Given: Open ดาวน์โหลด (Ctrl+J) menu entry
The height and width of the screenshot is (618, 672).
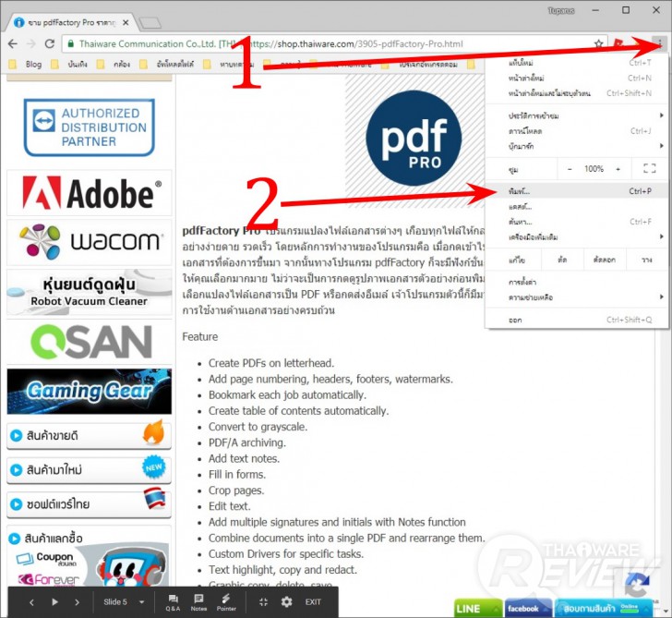Looking at the screenshot, I should (x=577, y=131).
